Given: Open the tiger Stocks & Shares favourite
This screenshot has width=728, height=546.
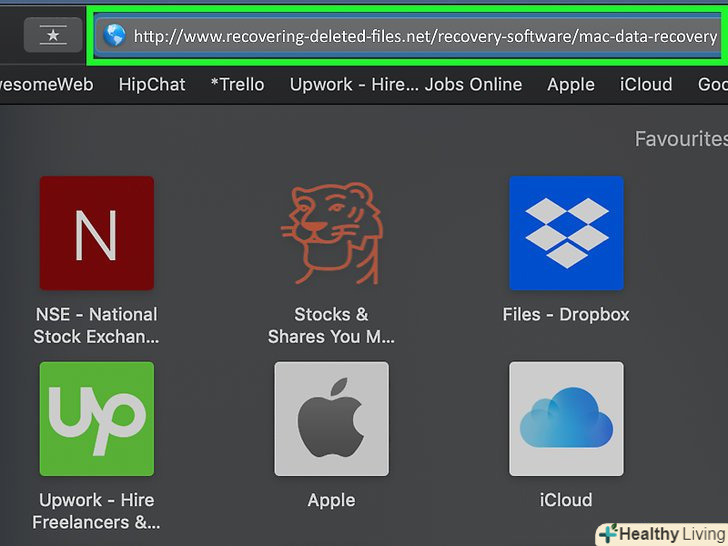Looking at the screenshot, I should (332, 233).
